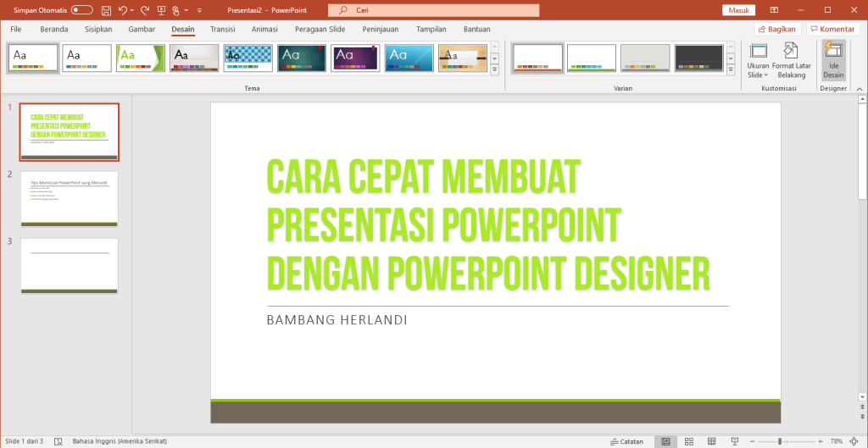Click the zoom out minus button

point(753,441)
